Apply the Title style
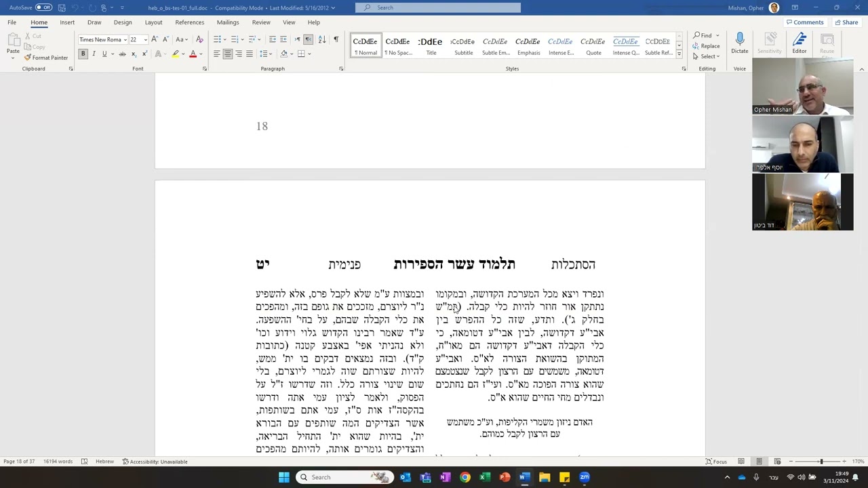 pos(431,45)
